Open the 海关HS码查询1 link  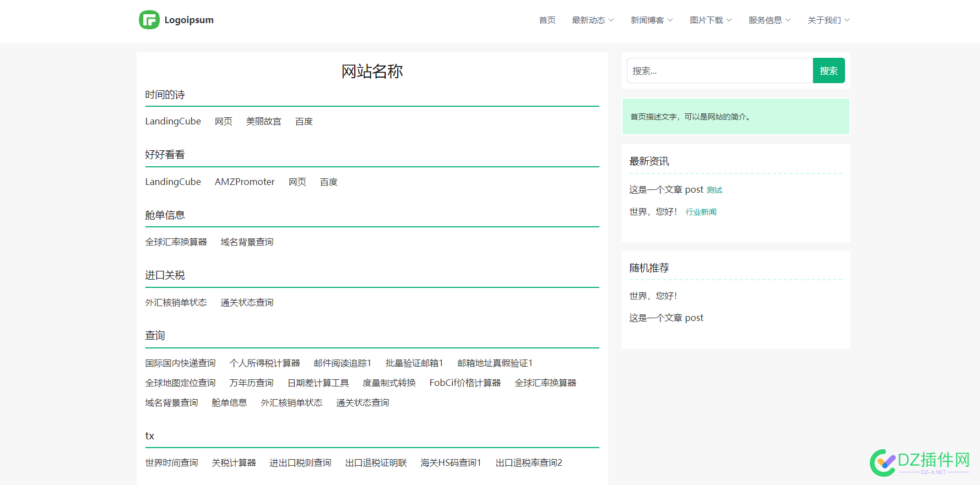[451, 462]
